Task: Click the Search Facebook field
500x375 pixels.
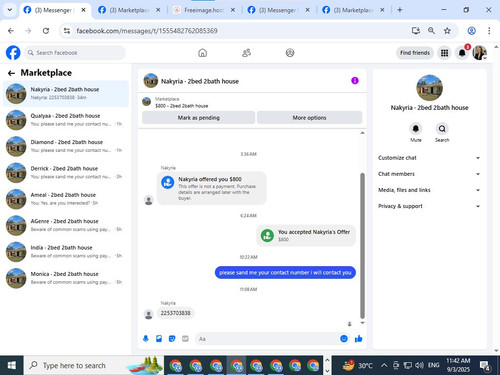Action: tap(75, 53)
